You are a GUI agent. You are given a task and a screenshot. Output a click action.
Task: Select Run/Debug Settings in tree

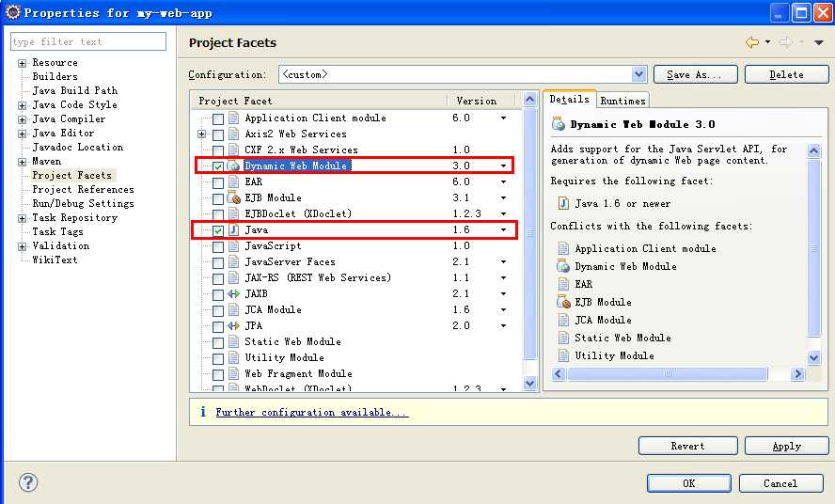tap(83, 203)
